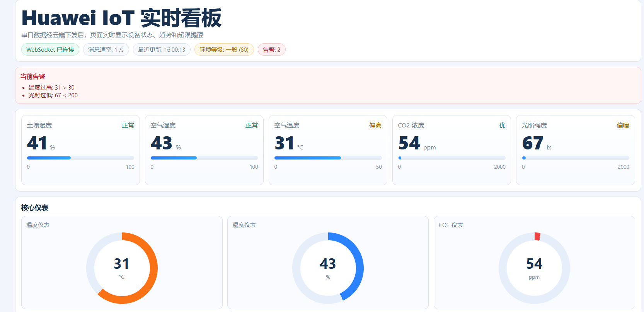
Task: Click the 67 value on 光照强度 card
Action: [533, 143]
